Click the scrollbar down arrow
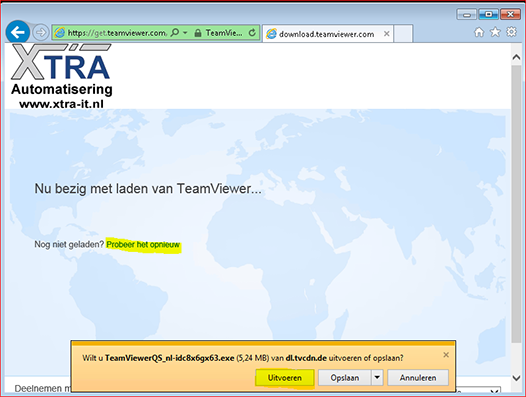 (x=517, y=378)
